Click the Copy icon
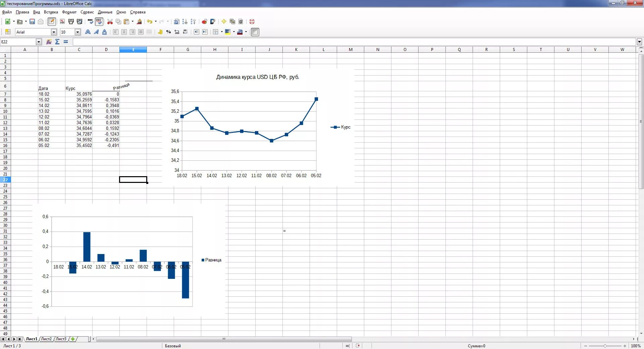 [x=118, y=21]
